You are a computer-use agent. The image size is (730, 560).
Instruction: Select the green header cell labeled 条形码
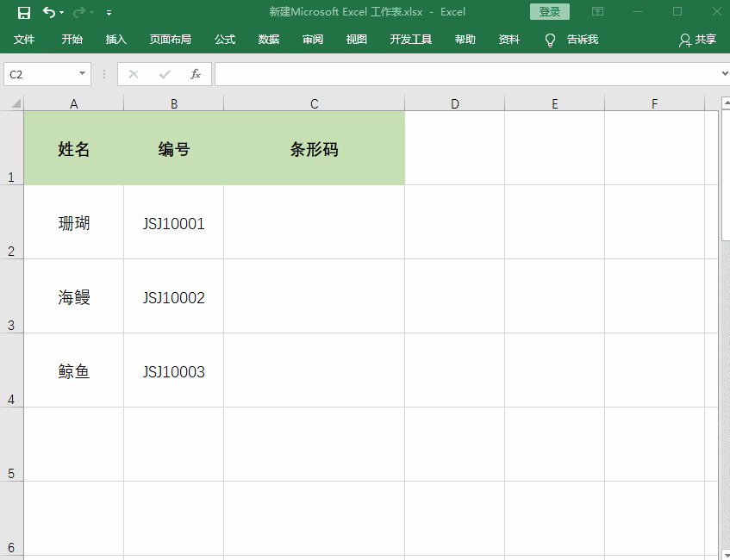(314, 148)
